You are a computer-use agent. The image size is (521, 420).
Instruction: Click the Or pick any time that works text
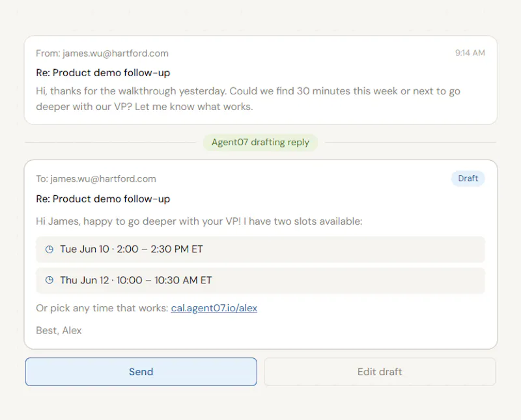[x=102, y=308]
